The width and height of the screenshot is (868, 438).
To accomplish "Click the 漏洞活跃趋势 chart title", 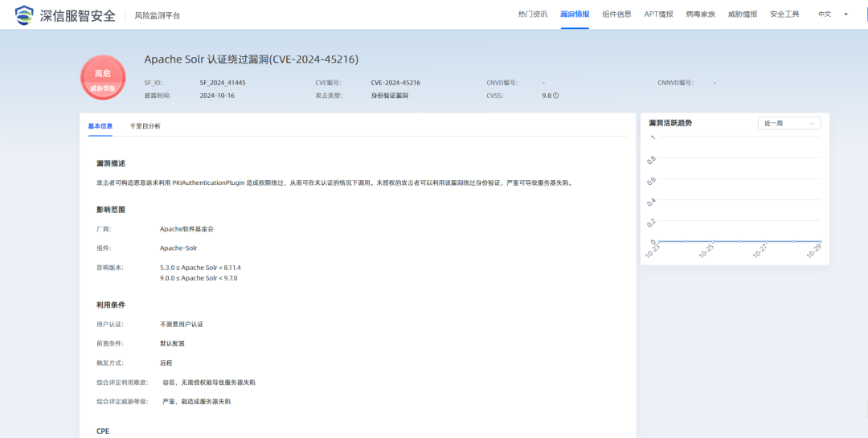I will pos(670,123).
